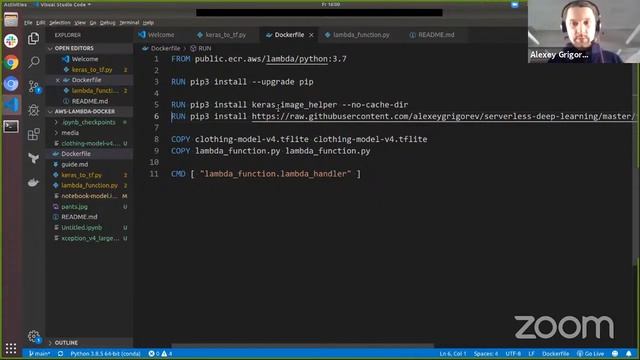Select README.md in Open Editors
This screenshot has width=640, height=360.
89,101
